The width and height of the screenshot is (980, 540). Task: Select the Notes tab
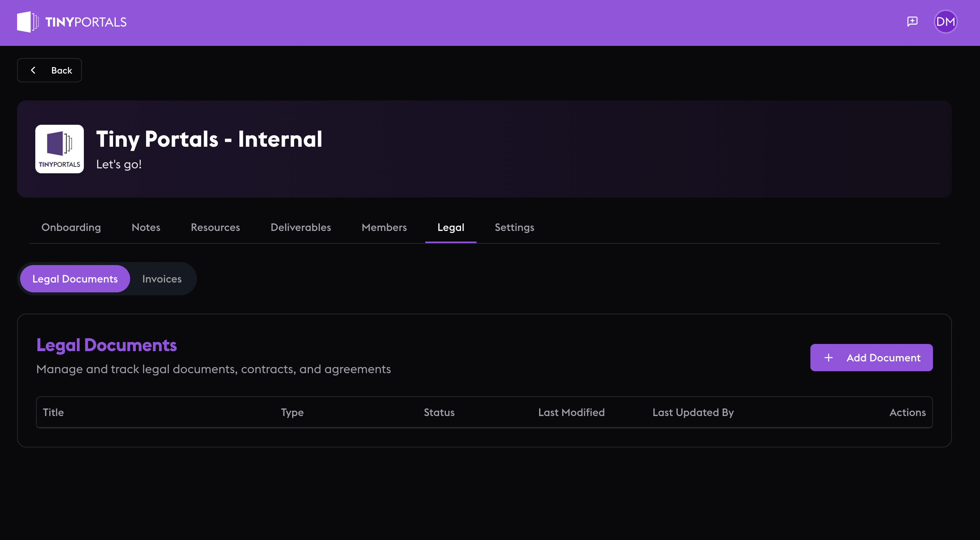(145, 228)
